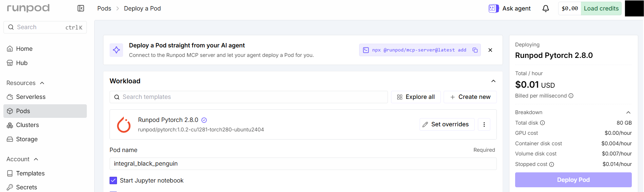
Task: Click Load credits button
Action: 601,8
